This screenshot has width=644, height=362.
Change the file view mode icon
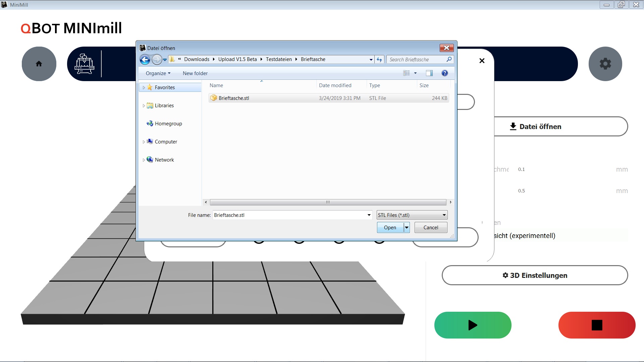(x=406, y=73)
